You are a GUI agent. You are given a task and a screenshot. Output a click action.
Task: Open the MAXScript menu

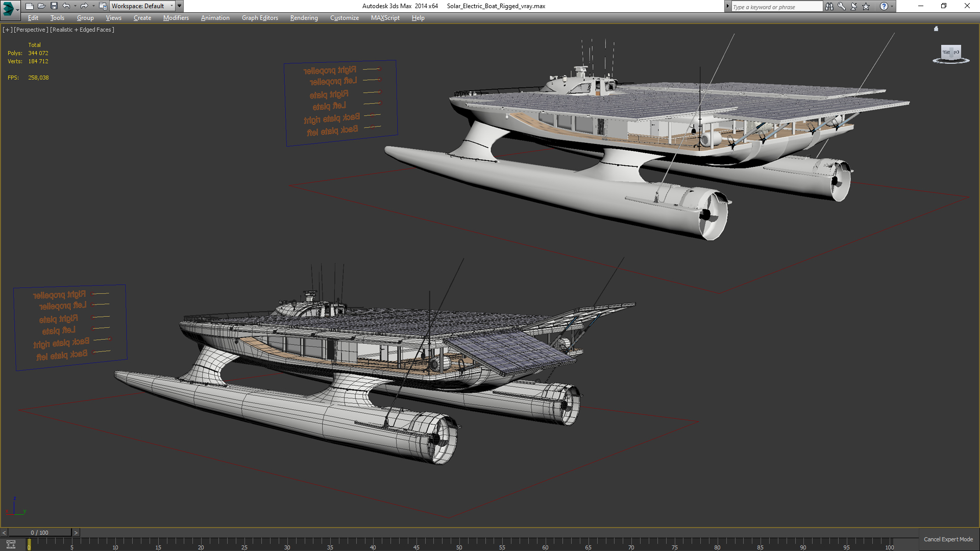385,18
